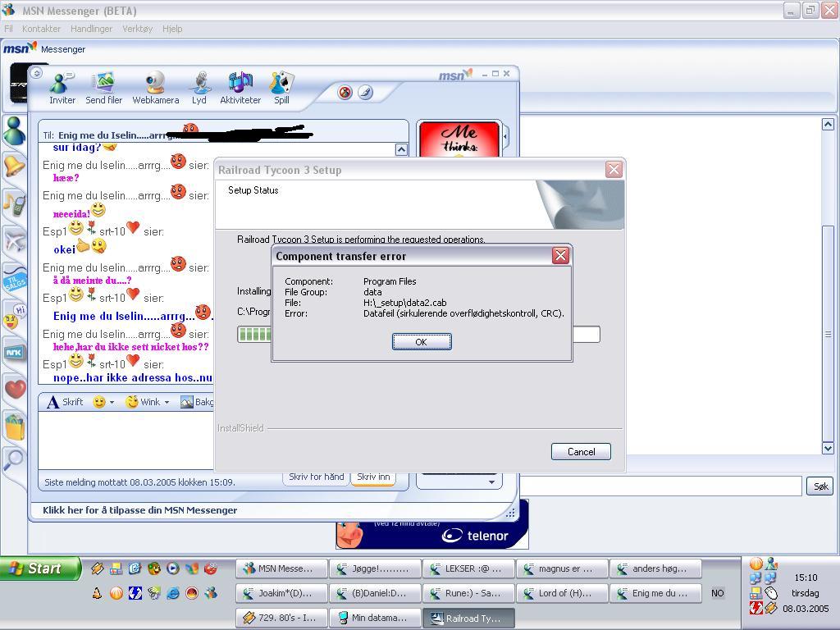This screenshot has width=840, height=630.
Task: Click the Søk button
Action: (820, 486)
